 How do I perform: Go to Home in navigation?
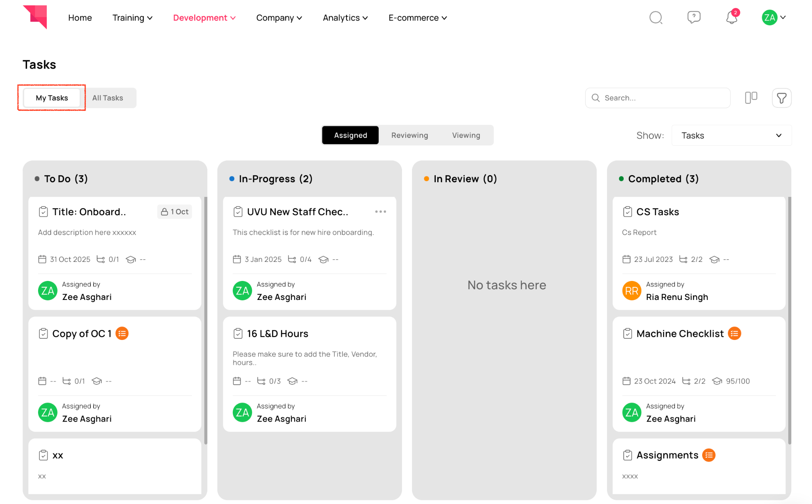(80, 18)
